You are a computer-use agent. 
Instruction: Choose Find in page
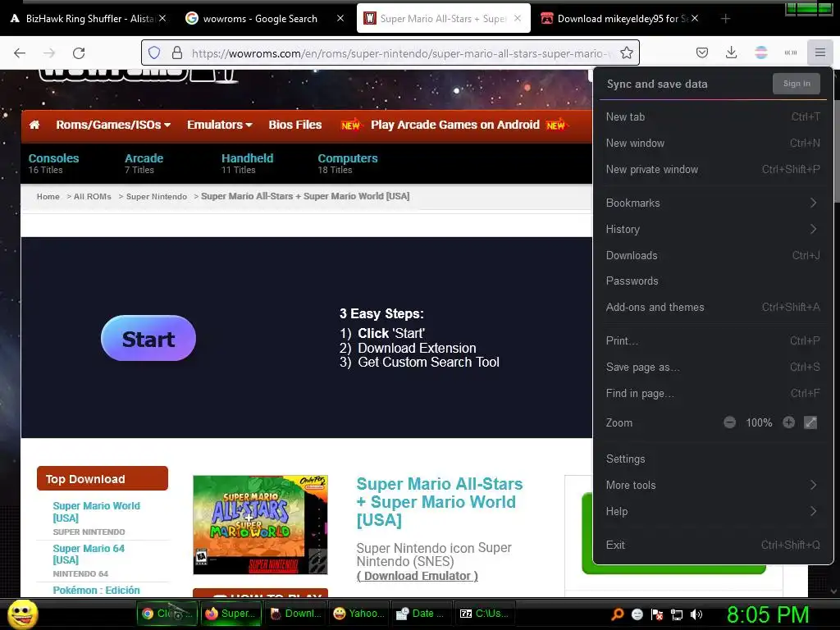(713, 393)
